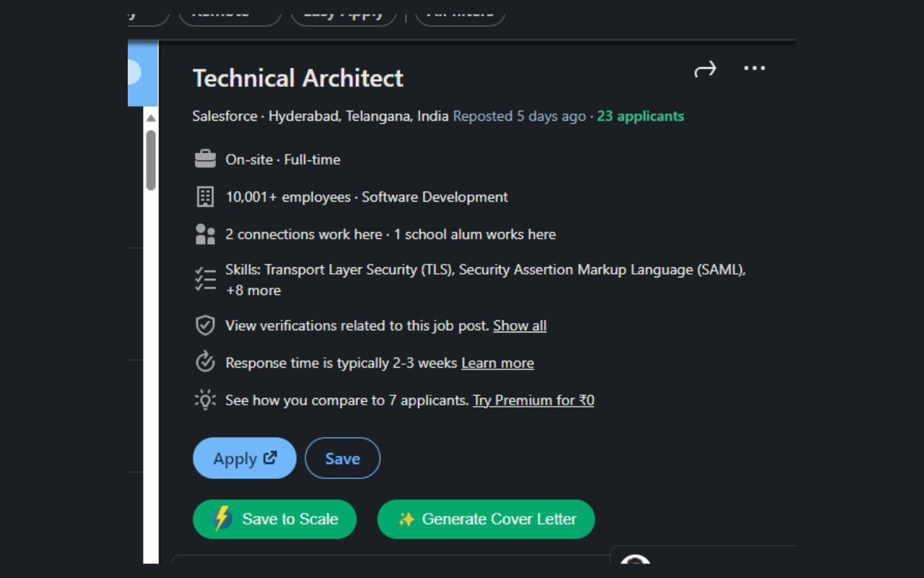Click the building icon beside employee count
Image resolution: width=924 pixels, height=578 pixels.
(x=205, y=197)
